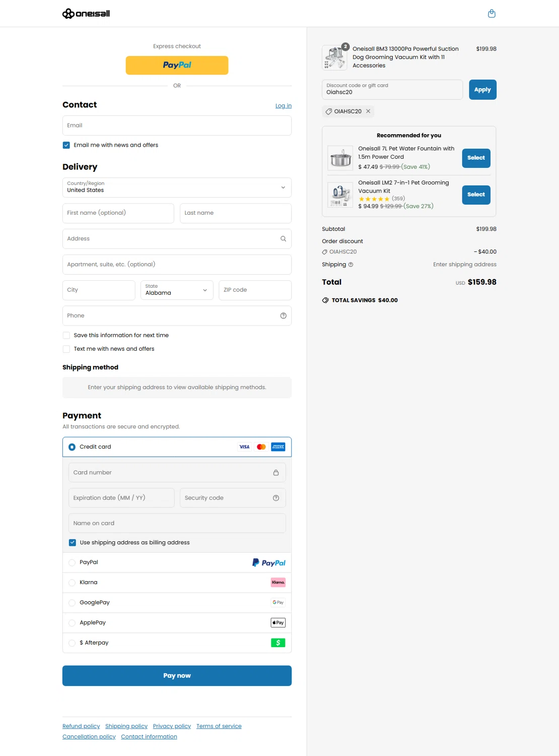Click the Pay now button

177,676
